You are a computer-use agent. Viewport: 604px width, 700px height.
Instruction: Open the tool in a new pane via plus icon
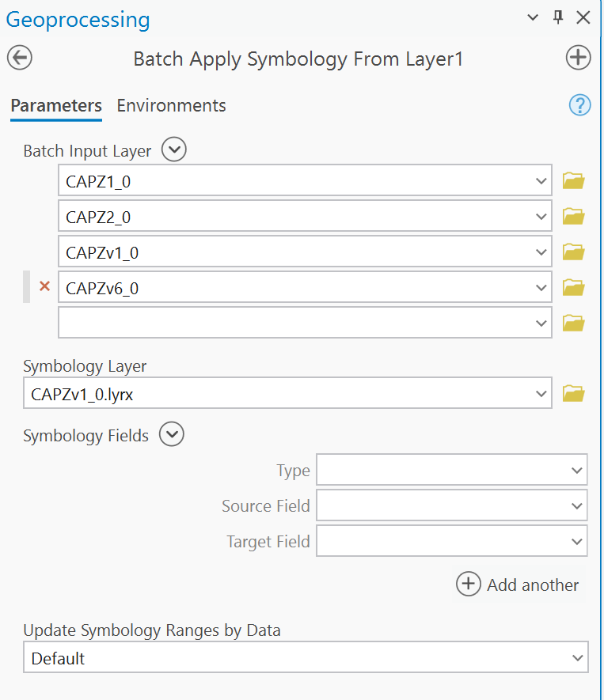(x=579, y=58)
